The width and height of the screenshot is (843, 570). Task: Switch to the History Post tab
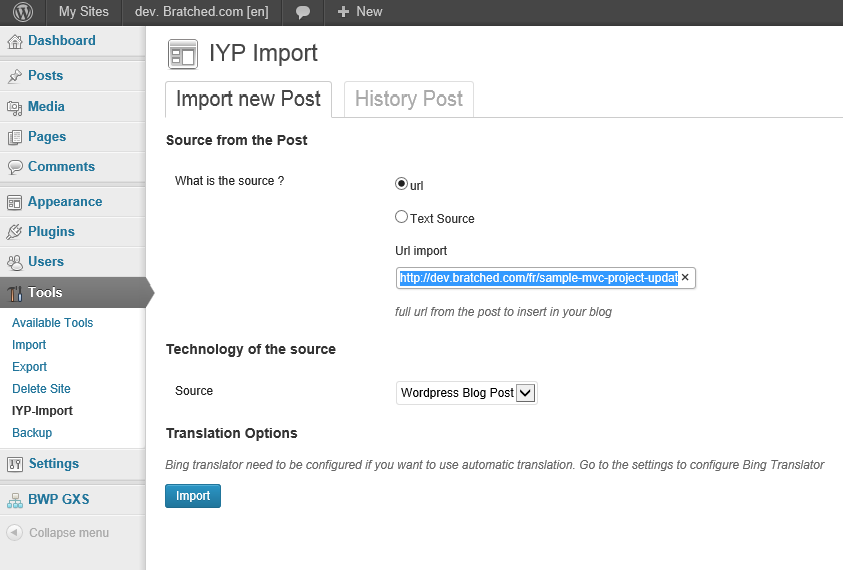click(x=409, y=99)
